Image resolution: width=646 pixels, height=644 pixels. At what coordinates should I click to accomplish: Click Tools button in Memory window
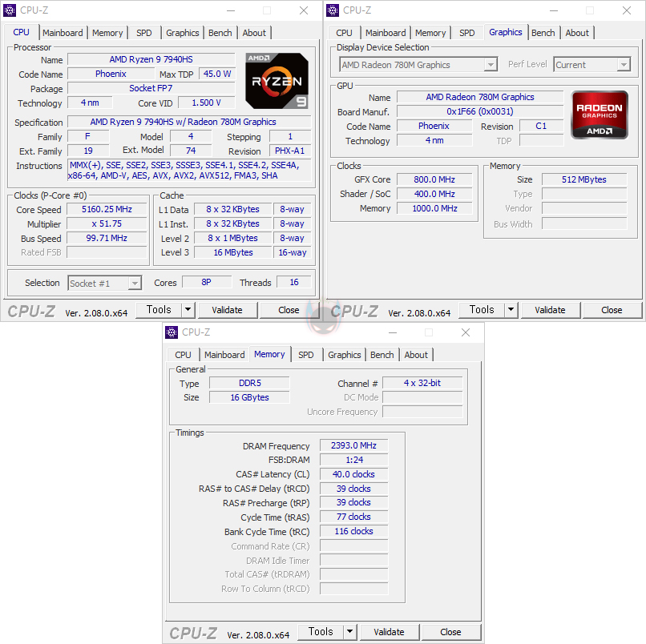point(321,632)
